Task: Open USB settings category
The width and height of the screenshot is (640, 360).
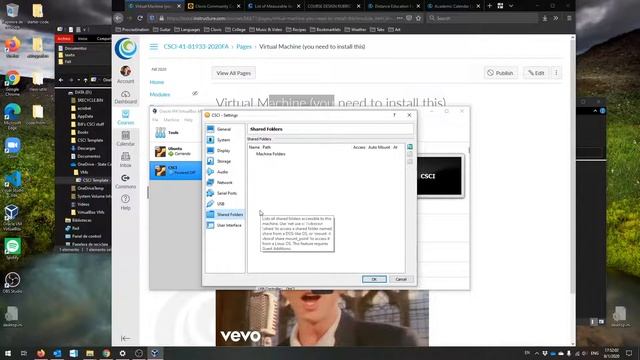Action: pyautogui.click(x=220, y=204)
